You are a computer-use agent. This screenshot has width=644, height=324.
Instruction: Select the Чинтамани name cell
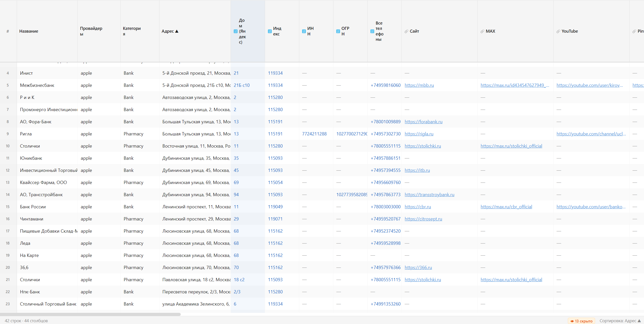pos(47,219)
